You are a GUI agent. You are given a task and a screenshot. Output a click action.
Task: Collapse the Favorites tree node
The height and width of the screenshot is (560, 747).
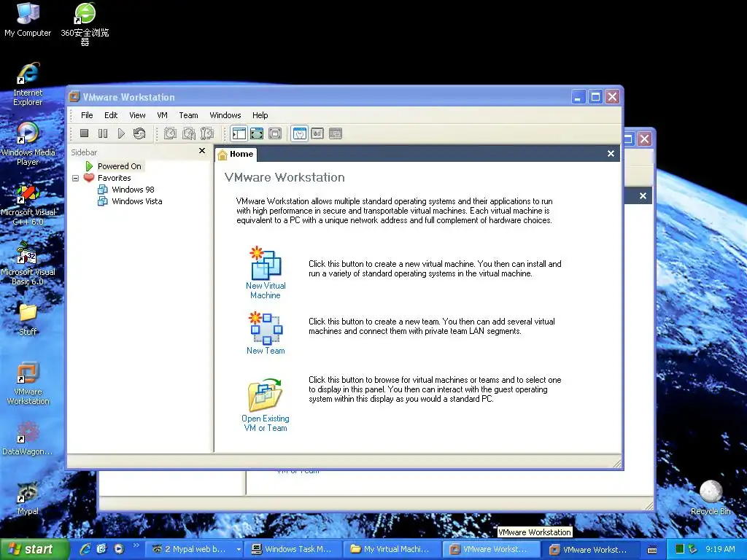pos(75,178)
